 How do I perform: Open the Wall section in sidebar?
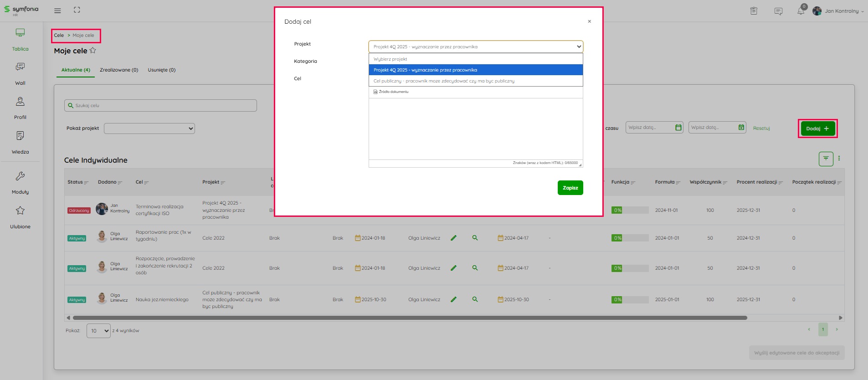pos(20,67)
